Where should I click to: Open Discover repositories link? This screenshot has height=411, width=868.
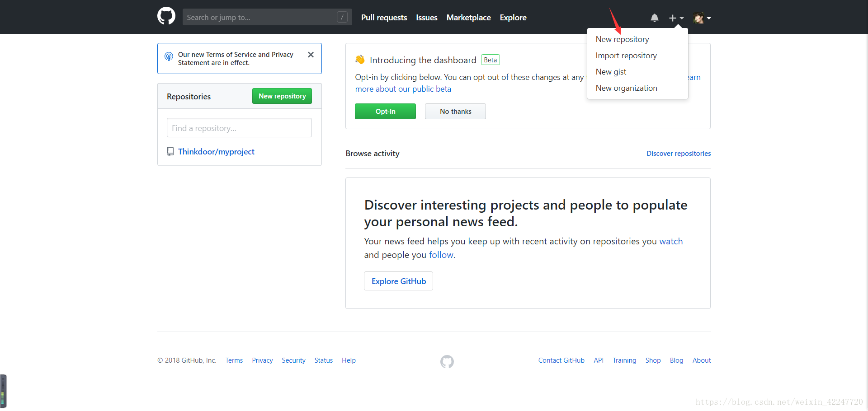click(679, 154)
